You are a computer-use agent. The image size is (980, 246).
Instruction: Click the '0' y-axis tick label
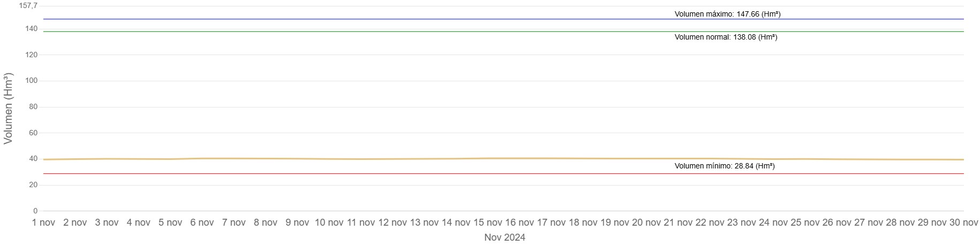click(x=35, y=211)
